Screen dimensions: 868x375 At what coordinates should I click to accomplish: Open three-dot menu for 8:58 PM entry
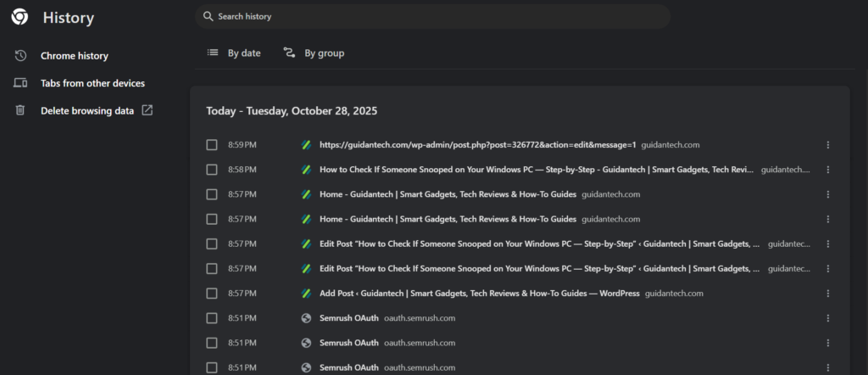point(828,170)
